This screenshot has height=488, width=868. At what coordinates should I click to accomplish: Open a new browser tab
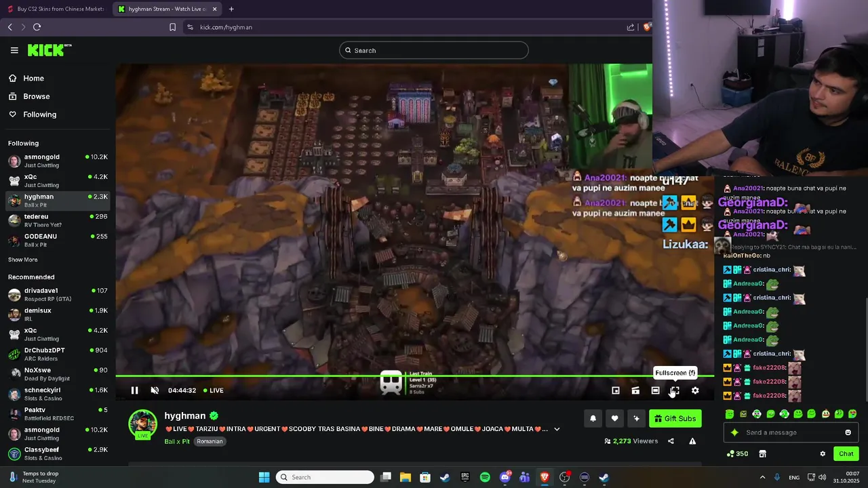pyautogui.click(x=231, y=9)
